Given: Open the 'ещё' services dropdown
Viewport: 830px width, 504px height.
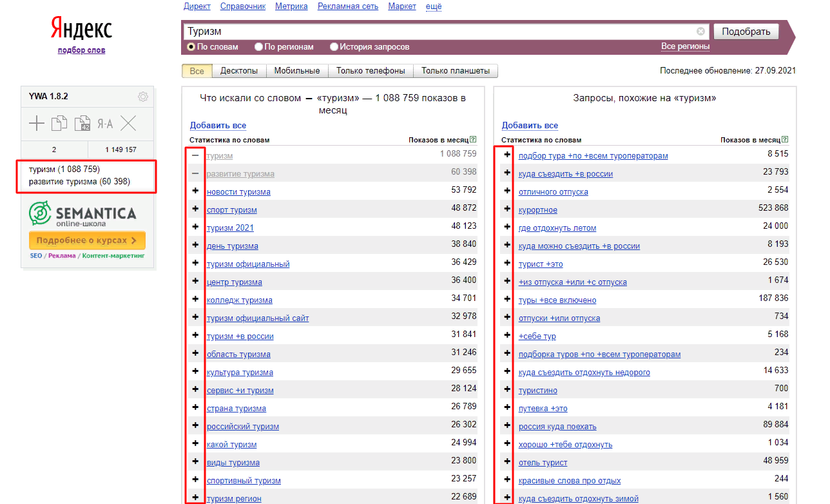Looking at the screenshot, I should [434, 6].
